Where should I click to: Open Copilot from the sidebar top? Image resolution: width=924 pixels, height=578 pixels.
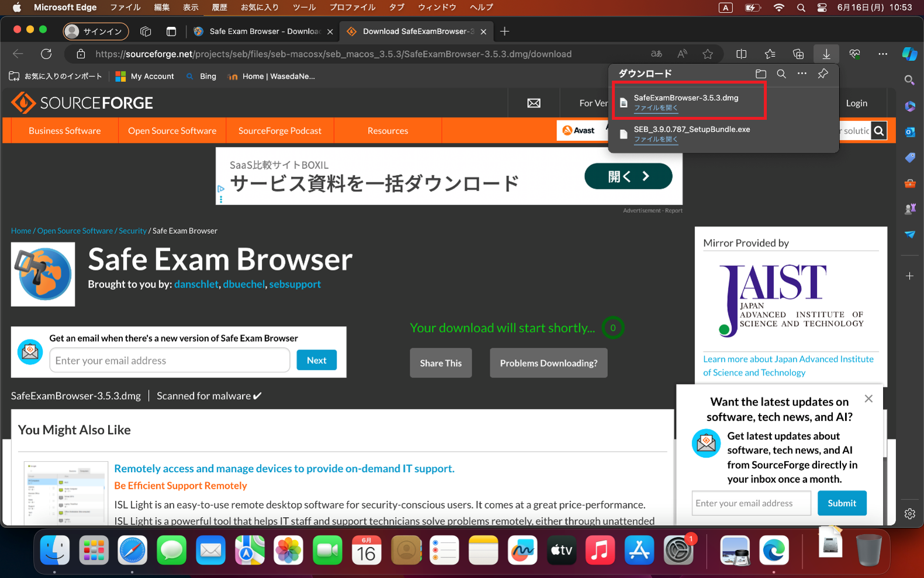pos(910,54)
